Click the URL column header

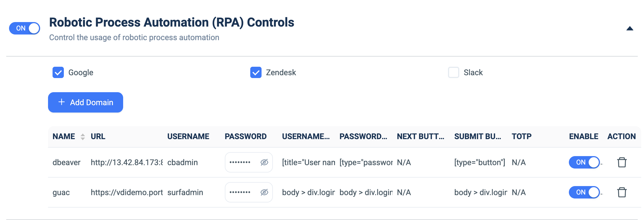(98, 137)
